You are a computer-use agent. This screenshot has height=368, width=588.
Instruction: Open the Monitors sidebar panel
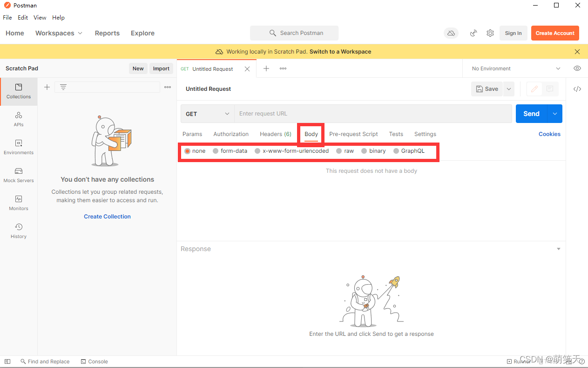[19, 203]
